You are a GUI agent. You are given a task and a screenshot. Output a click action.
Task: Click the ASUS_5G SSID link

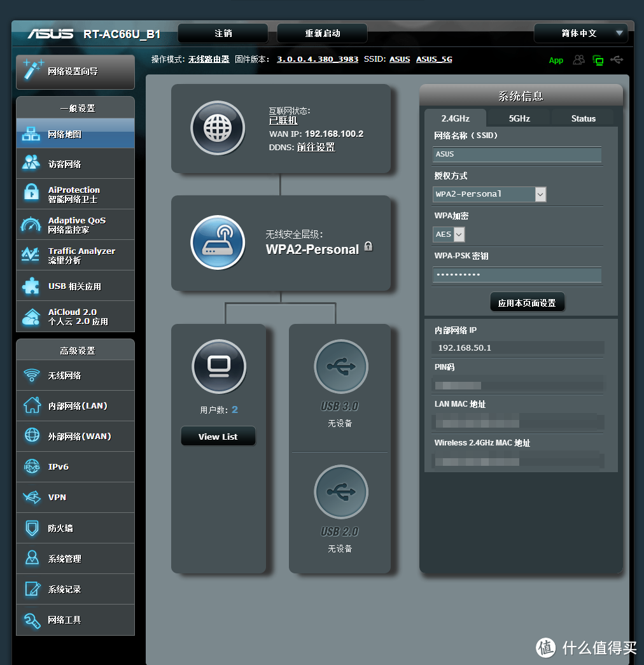434,59
